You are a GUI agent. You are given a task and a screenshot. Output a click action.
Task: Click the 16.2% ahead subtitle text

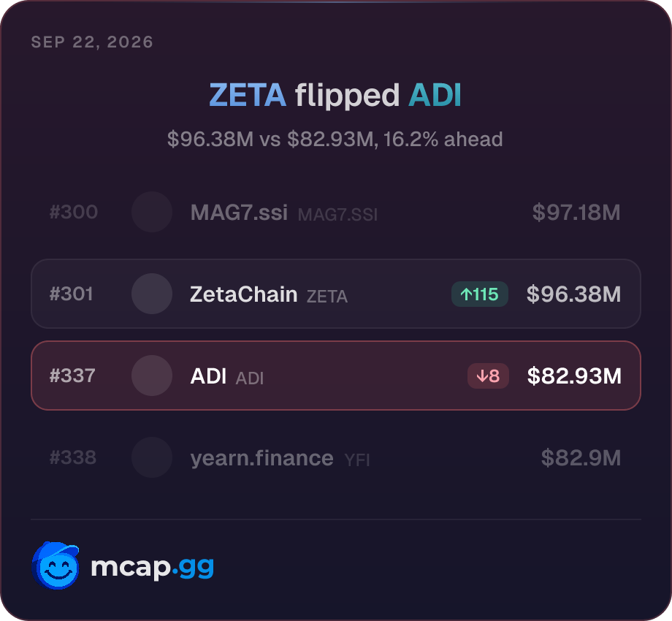pos(443,140)
